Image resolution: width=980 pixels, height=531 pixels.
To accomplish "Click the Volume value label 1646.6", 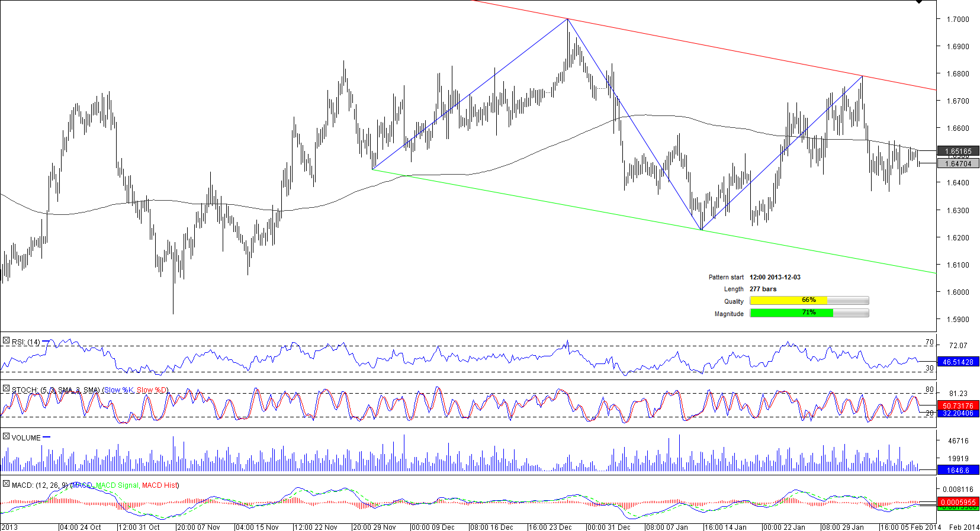I will [x=958, y=470].
